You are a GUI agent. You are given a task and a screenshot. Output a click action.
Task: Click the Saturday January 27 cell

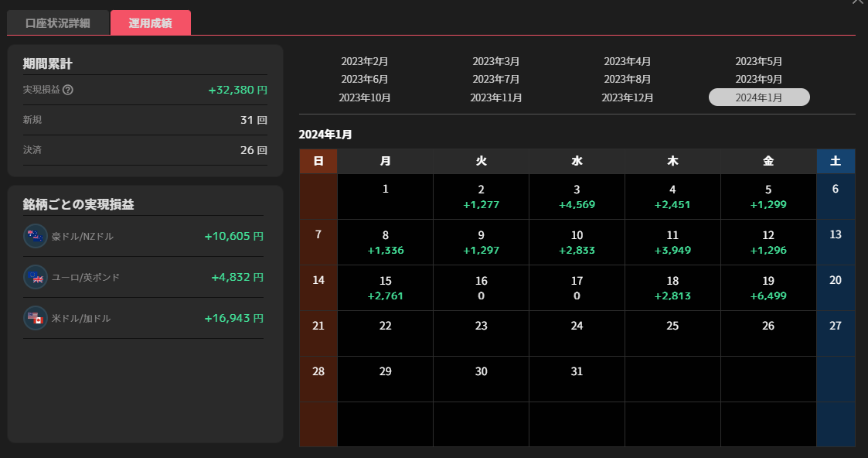pyautogui.click(x=836, y=333)
